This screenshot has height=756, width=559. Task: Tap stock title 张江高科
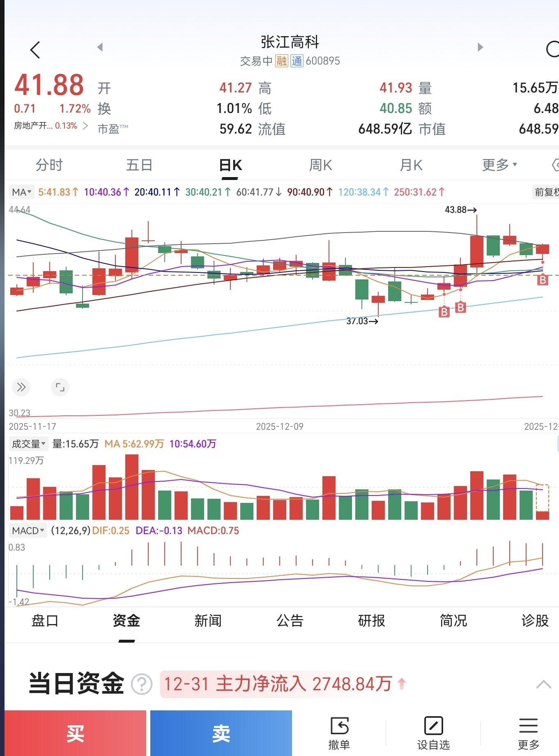[290, 42]
